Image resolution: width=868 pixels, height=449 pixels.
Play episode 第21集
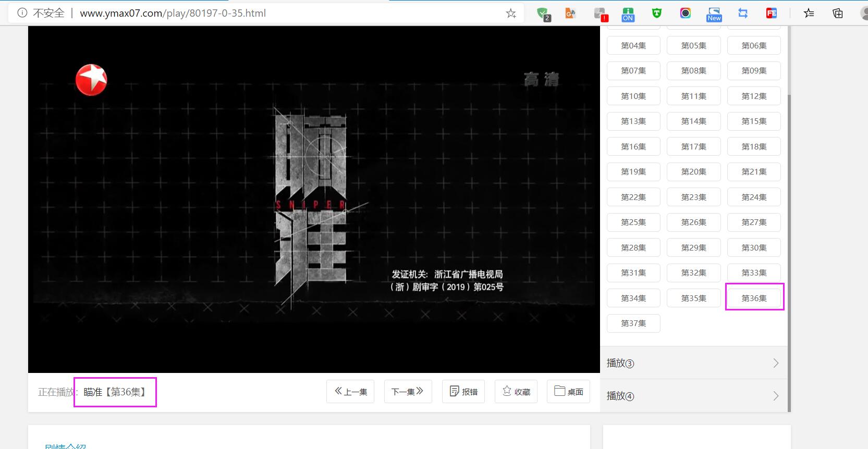click(x=754, y=171)
